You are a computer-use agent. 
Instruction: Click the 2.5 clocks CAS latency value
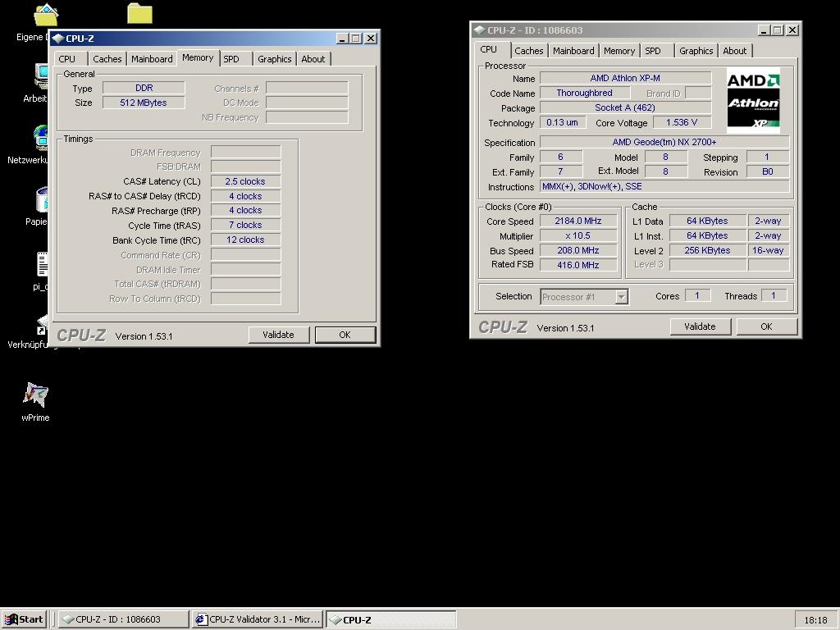click(x=245, y=181)
